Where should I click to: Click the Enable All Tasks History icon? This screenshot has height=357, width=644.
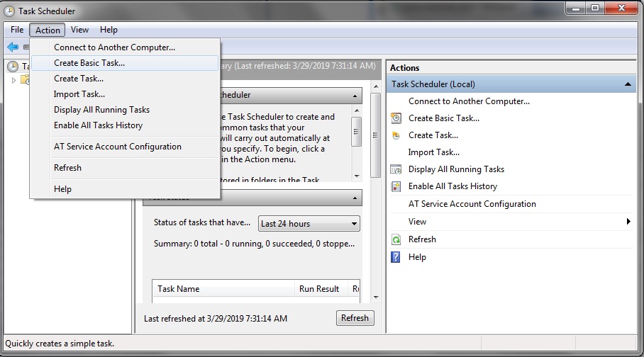396,186
